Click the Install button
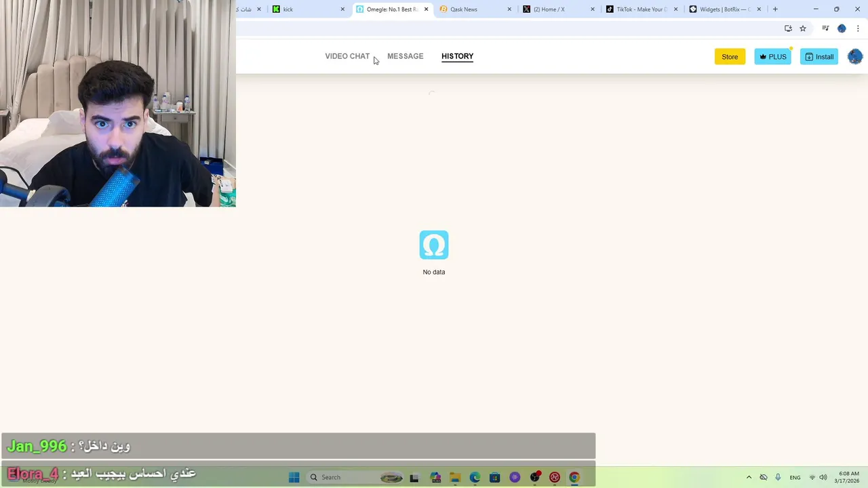 pyautogui.click(x=819, y=57)
